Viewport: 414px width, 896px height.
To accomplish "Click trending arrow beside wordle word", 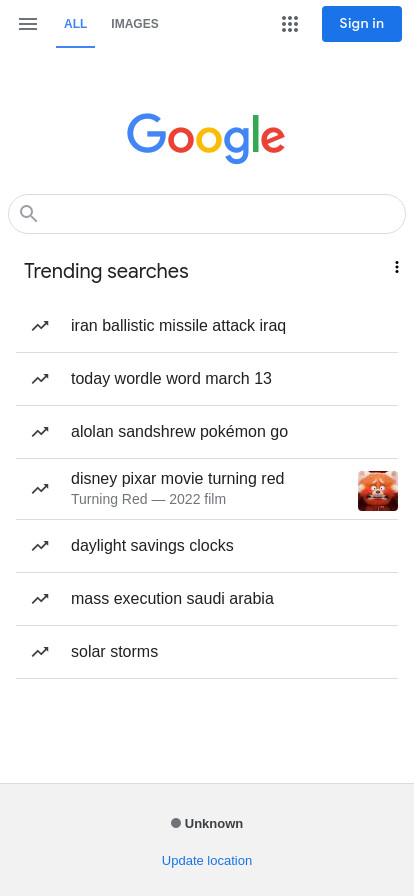I will pos(40,379).
